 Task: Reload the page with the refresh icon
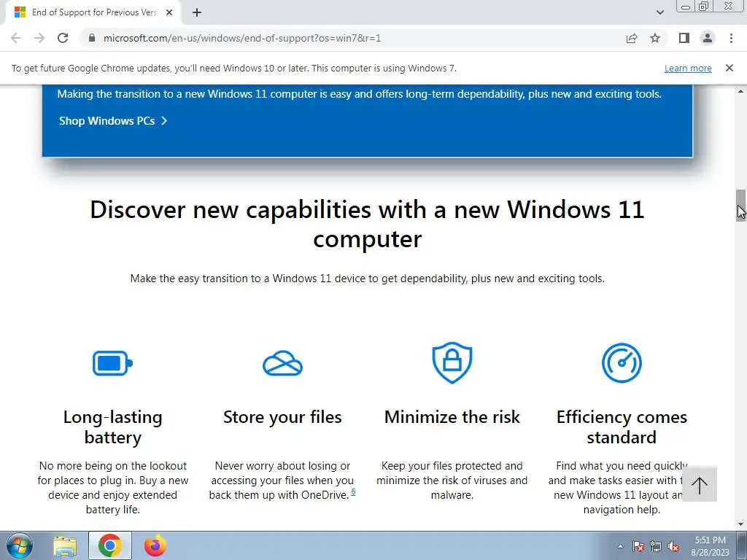(x=63, y=38)
